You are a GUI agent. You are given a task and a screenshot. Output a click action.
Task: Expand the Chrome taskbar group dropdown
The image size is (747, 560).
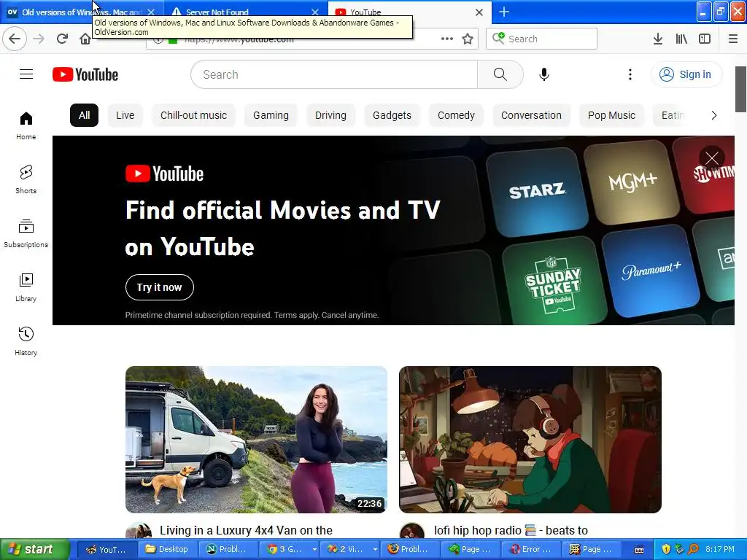(x=314, y=549)
